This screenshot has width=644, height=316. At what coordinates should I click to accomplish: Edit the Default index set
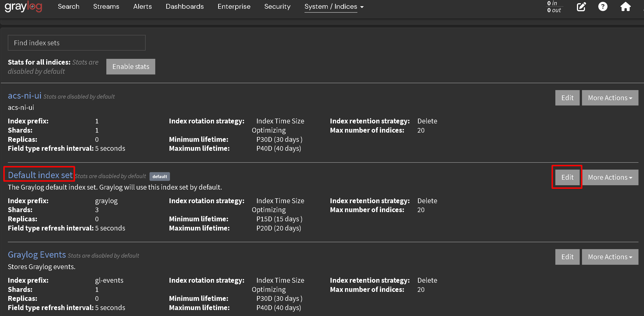click(567, 177)
